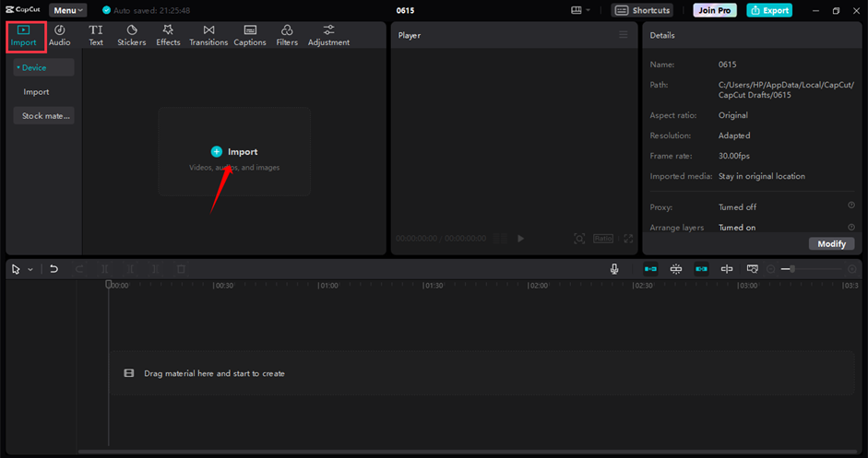Image resolution: width=868 pixels, height=458 pixels.
Task: Open the Menu dropdown
Action: tap(68, 10)
